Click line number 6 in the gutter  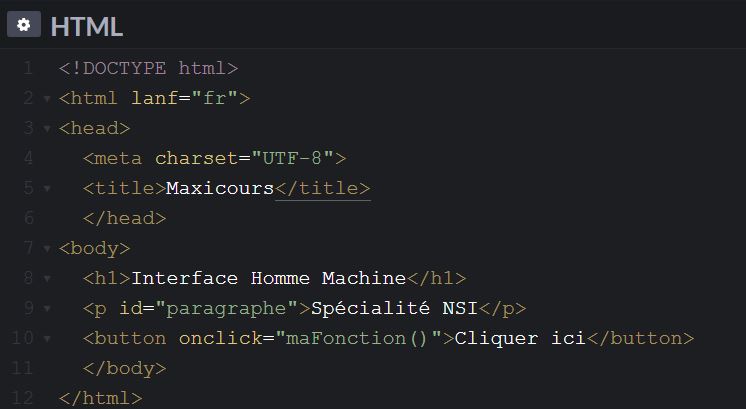(x=29, y=218)
